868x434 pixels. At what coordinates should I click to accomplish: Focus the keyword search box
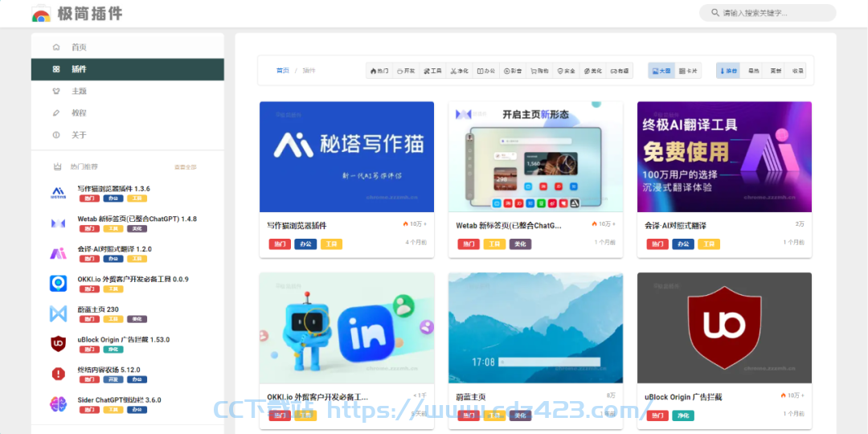(x=768, y=13)
